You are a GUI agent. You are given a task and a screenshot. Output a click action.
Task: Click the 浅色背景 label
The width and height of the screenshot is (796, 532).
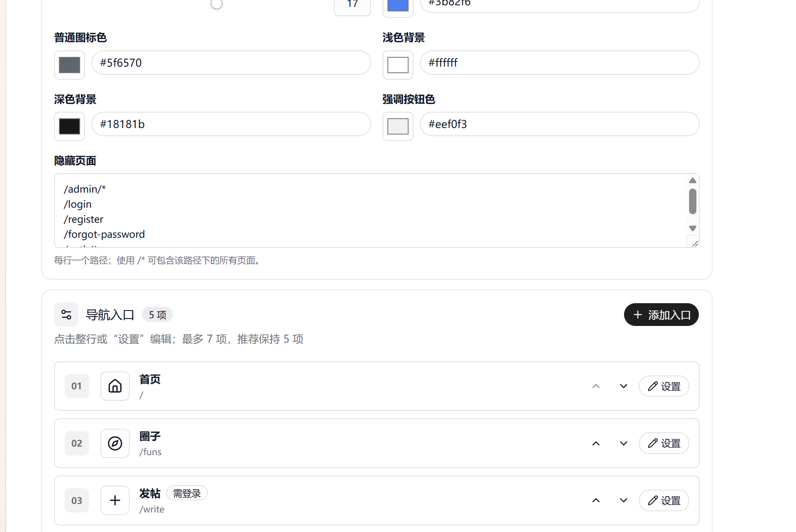tap(404, 38)
